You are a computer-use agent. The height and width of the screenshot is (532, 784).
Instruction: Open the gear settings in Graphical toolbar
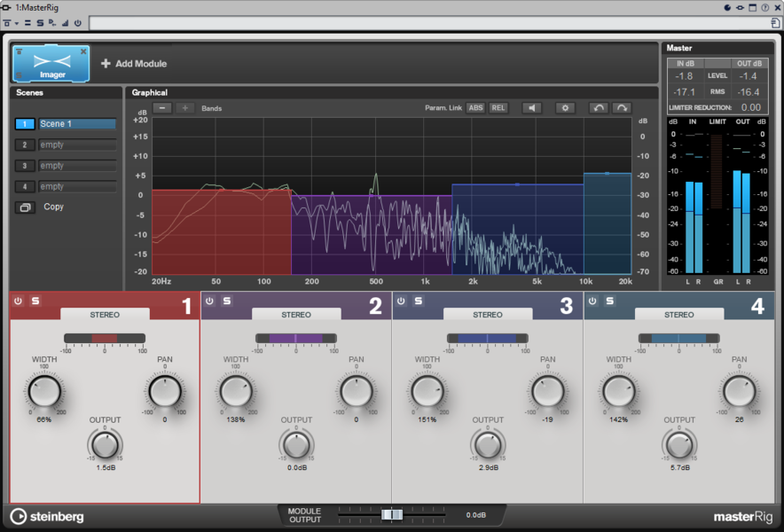566,108
